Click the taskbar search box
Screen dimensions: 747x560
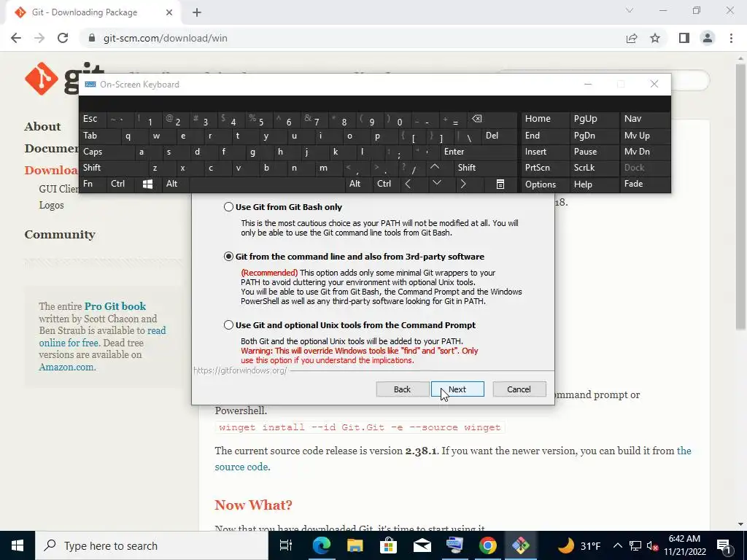(152, 545)
